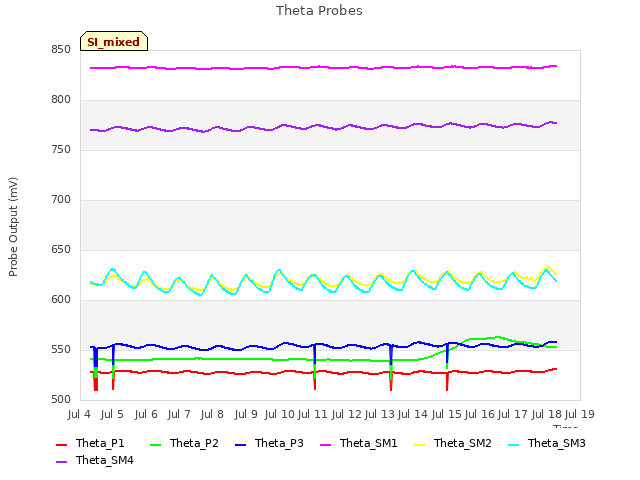Click the 750 y-axis tick label
Image resolution: width=640 pixels, height=480 pixels.
(x=61, y=150)
